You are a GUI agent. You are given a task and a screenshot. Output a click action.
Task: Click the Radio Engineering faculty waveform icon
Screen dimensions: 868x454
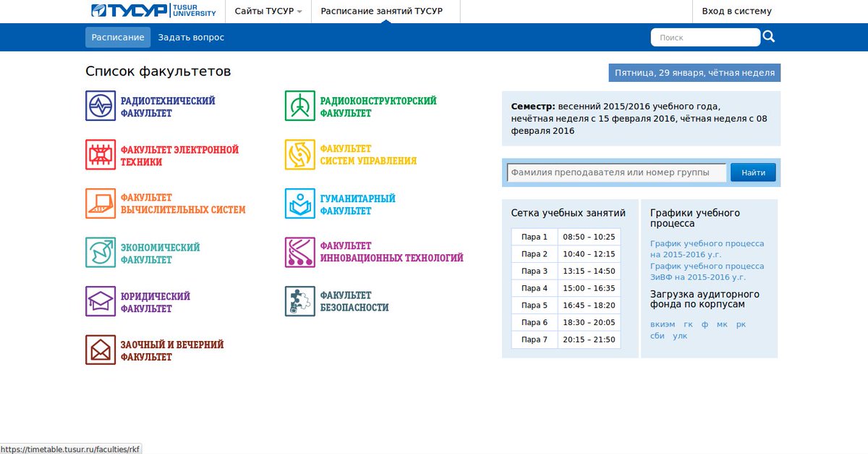tap(101, 106)
